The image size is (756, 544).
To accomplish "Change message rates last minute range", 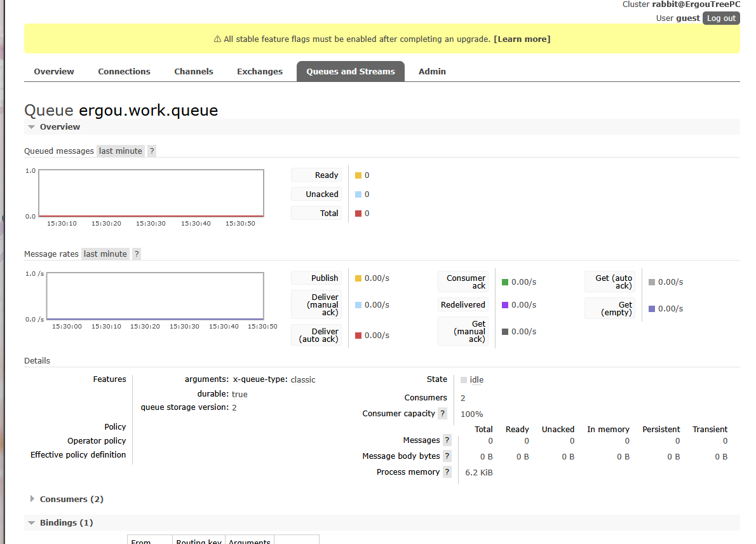I will tap(105, 254).
